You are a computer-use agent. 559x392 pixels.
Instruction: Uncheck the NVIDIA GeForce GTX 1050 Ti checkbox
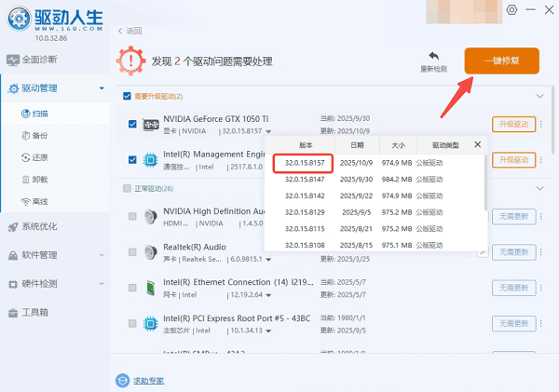[x=132, y=125]
